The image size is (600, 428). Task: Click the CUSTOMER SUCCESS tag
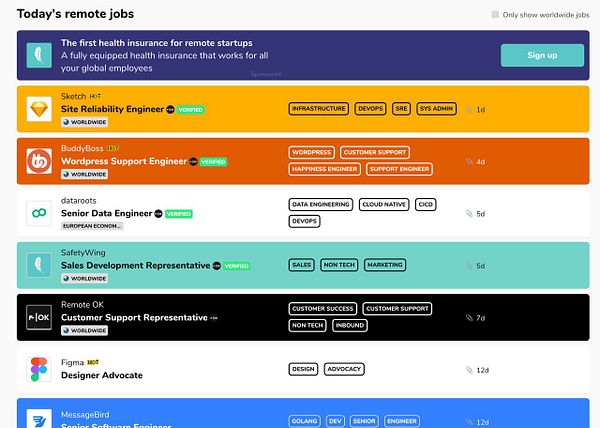[322, 309]
